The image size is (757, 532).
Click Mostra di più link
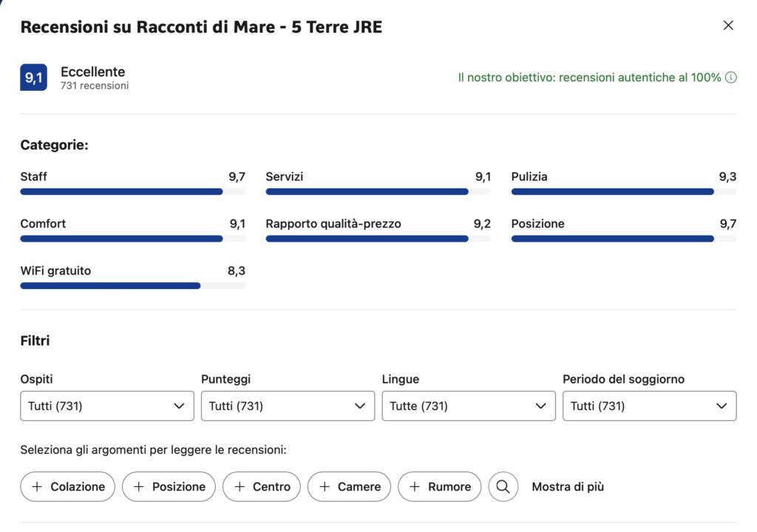coord(568,487)
